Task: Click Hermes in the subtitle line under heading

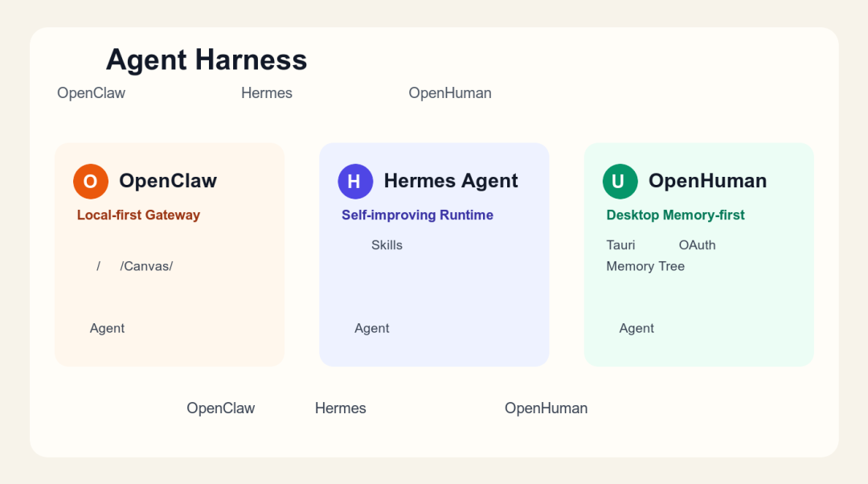Action: [267, 93]
